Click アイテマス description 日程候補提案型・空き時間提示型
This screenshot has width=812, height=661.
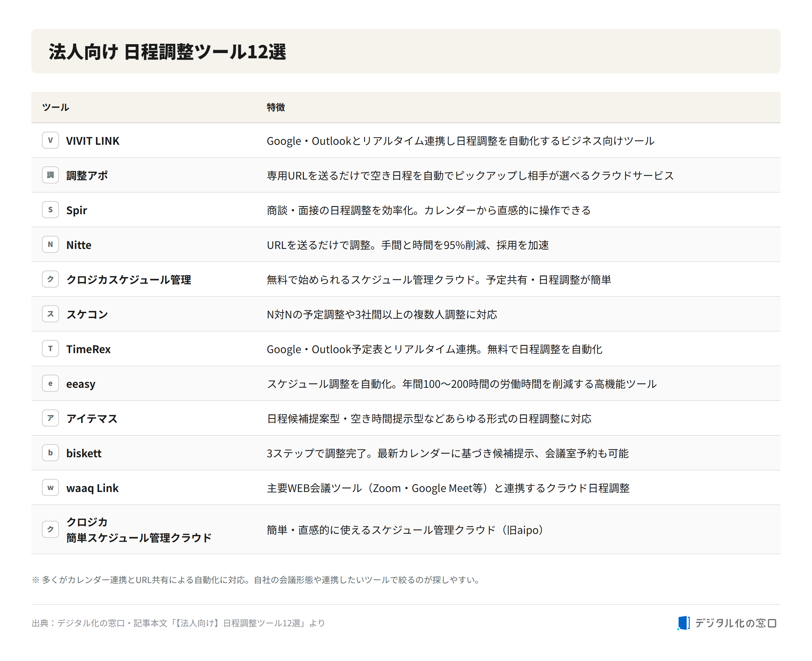pyautogui.click(x=429, y=419)
